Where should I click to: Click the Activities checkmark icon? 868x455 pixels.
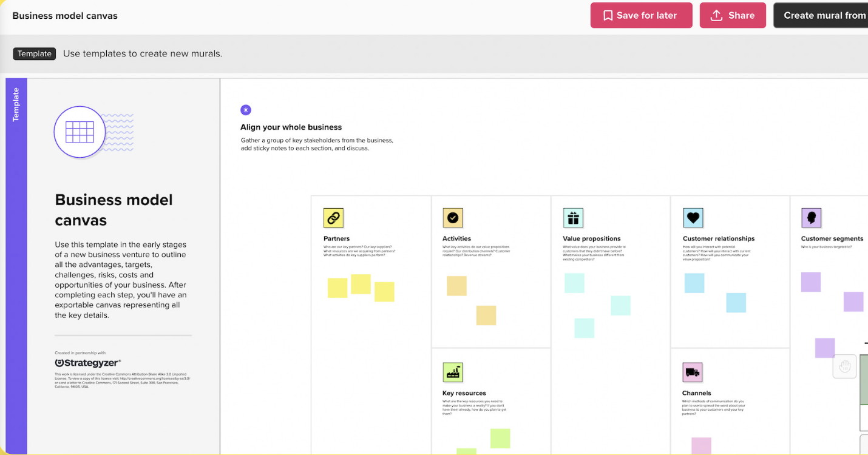tap(452, 217)
